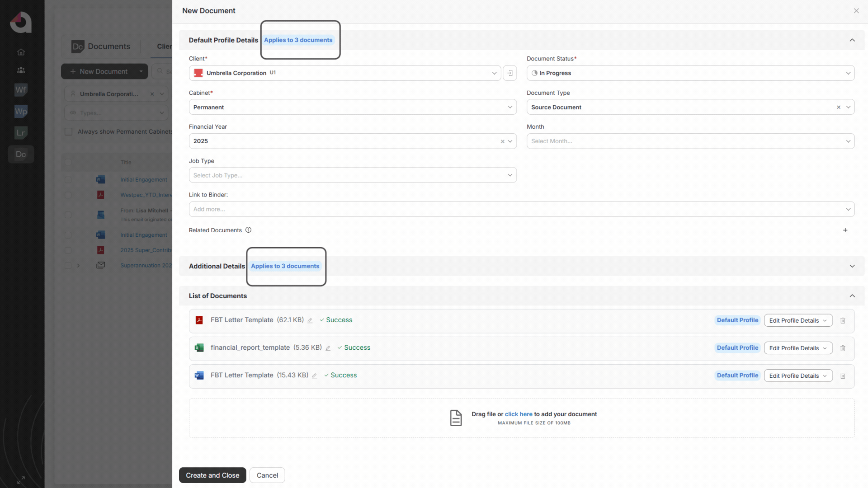
Task: Clear the Source Document type selection
Action: click(x=839, y=107)
